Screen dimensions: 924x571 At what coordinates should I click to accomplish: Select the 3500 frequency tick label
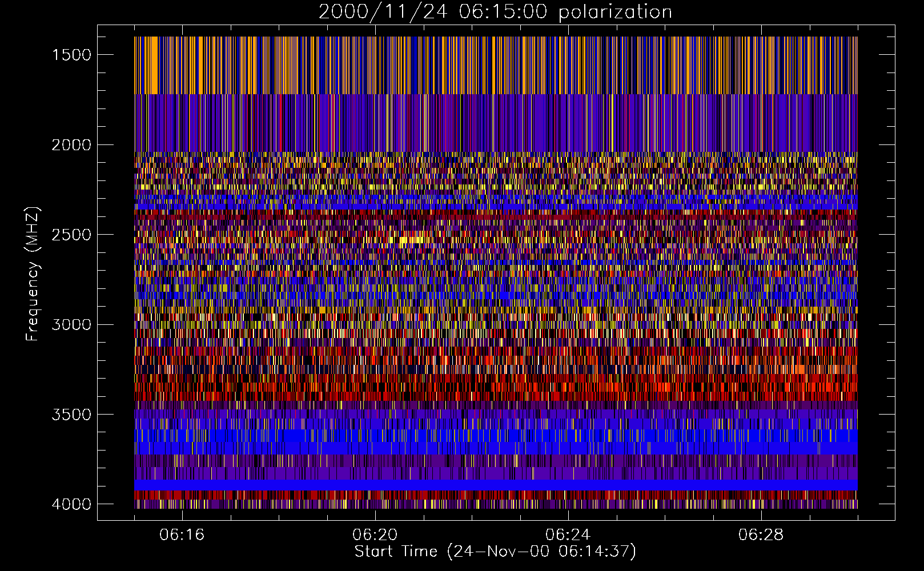[x=71, y=415]
